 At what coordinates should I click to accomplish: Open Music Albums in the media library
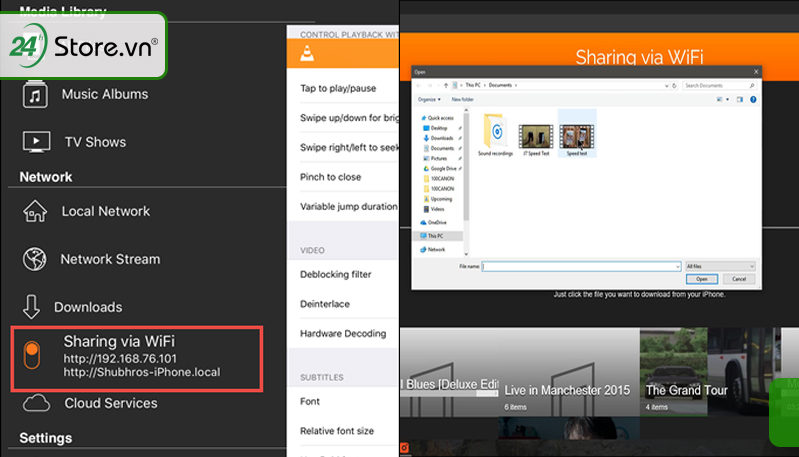click(104, 94)
